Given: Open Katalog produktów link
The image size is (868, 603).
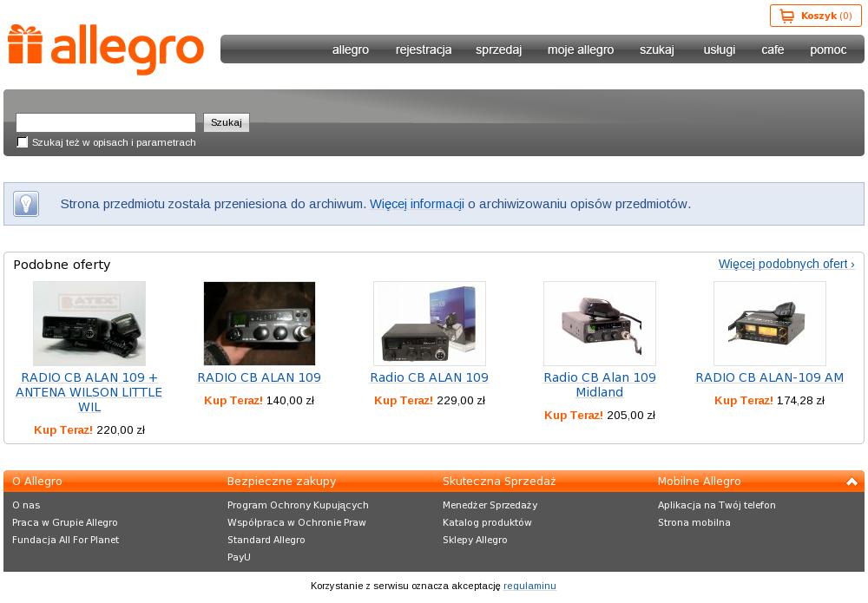Looking at the screenshot, I should (x=487, y=523).
